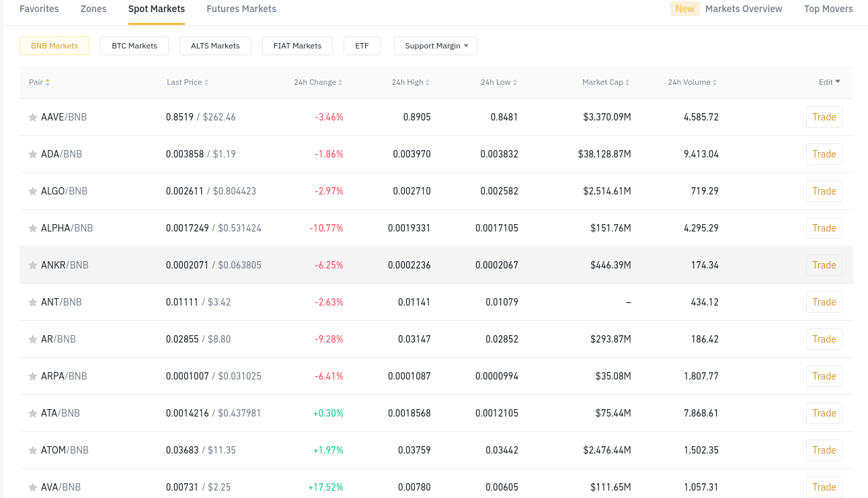Add ANT/BNB to favorites with star
The width and height of the screenshot is (868, 498).
tap(32, 302)
